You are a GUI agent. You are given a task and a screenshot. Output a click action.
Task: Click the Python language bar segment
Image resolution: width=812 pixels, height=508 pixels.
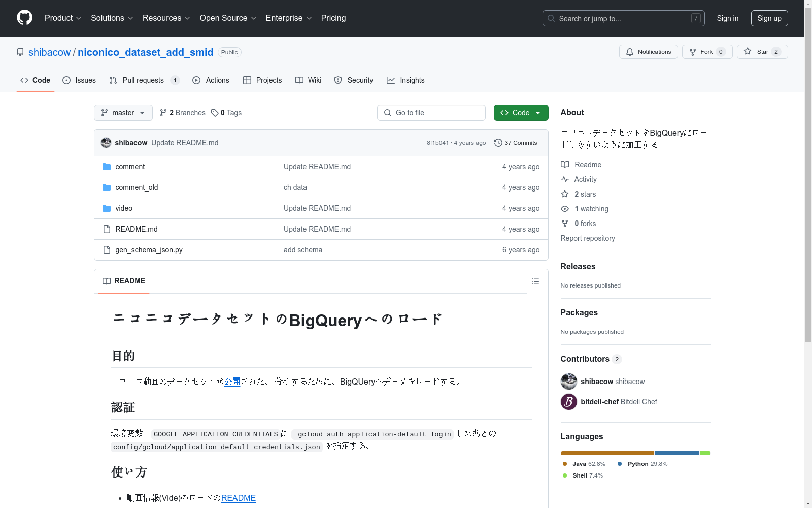[676, 453]
